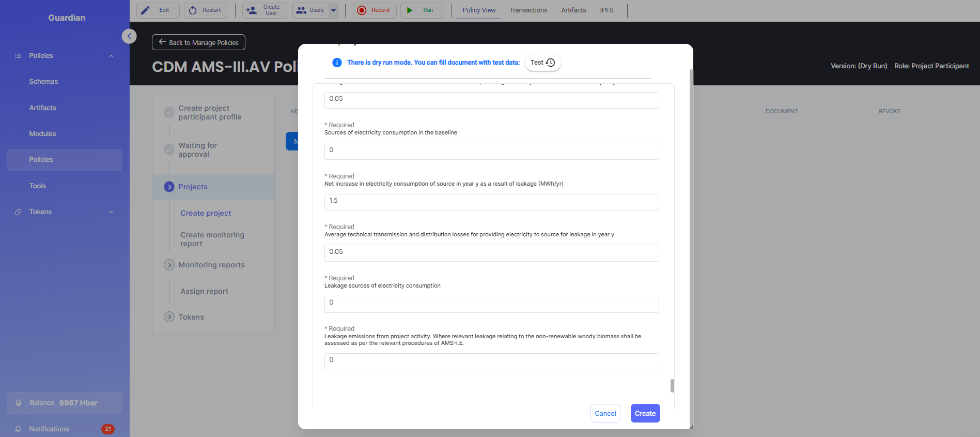Click the blue info icon in dialog
The height and width of the screenshot is (437, 980).
(337, 63)
